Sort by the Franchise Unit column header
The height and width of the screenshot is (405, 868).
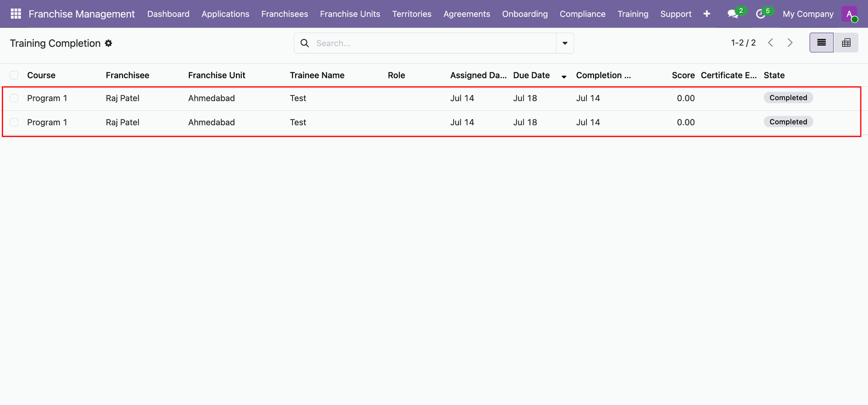[x=217, y=75]
